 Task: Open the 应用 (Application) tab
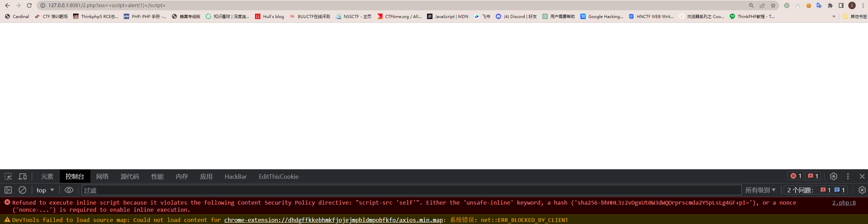click(x=206, y=176)
